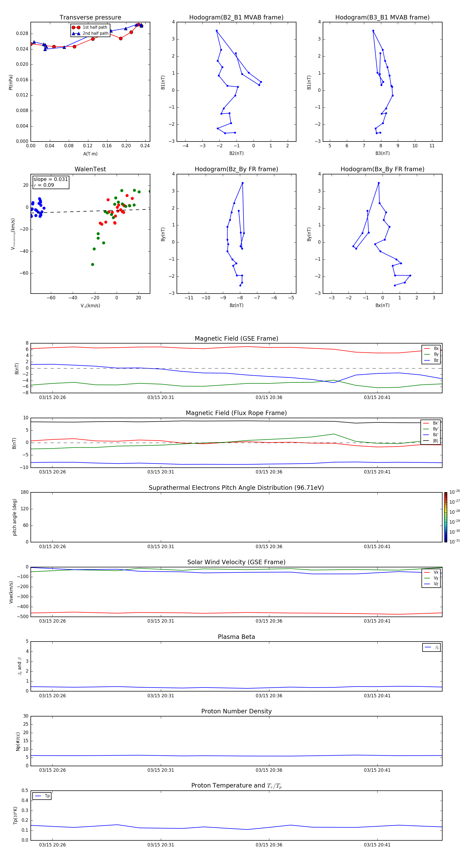Click the 'Bz(nT)' x-axis label
Image resolution: width=473 pixels, height=868 pixels.
236,305
